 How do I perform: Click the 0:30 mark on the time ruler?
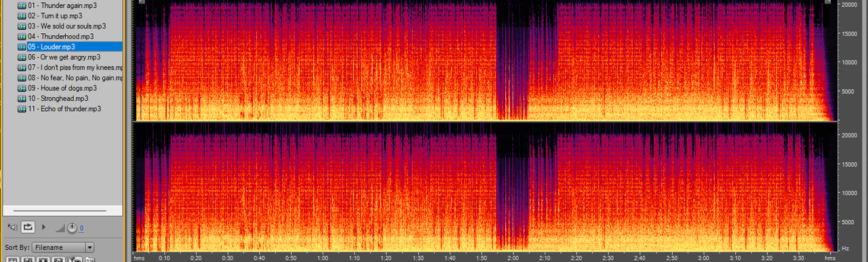228,258
